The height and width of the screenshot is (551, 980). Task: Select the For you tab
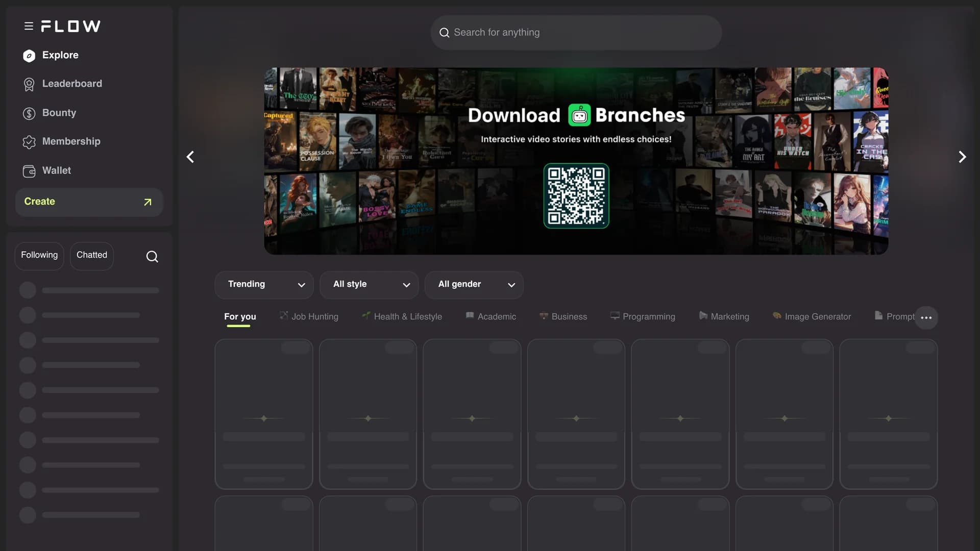click(240, 317)
